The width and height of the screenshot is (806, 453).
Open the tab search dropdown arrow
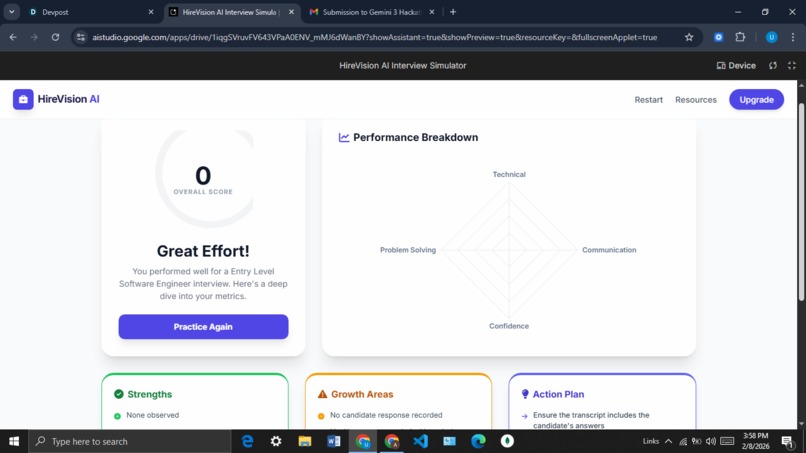pyautogui.click(x=11, y=12)
